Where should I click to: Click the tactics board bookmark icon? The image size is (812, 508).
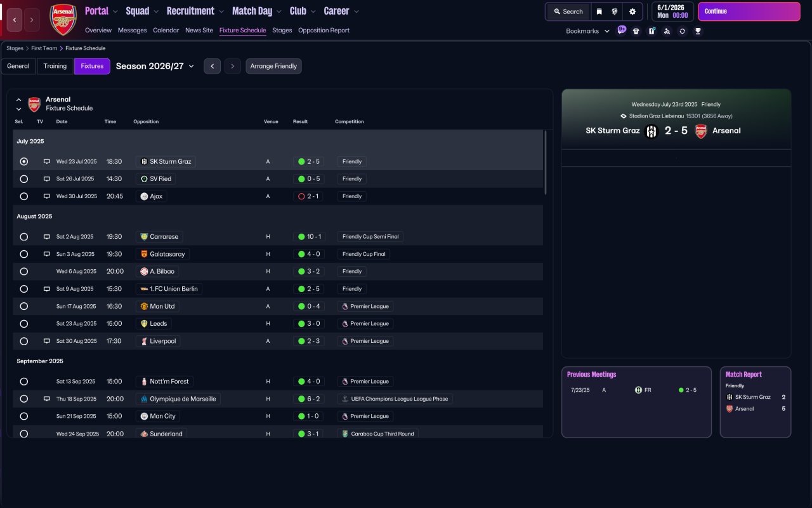652,31
